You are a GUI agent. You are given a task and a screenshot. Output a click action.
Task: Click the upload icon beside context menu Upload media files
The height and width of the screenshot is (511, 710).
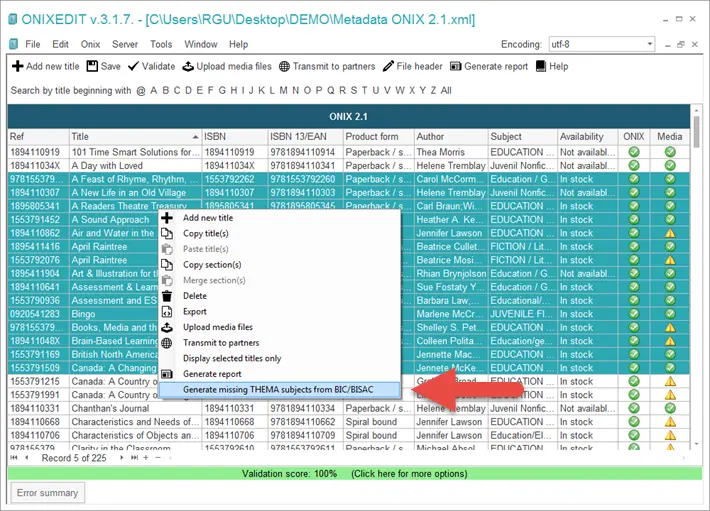167,327
